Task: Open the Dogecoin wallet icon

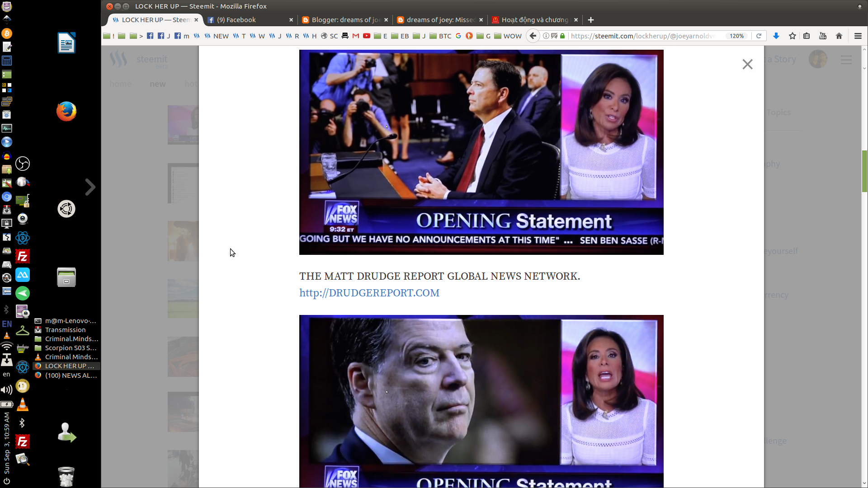Action: coord(23,386)
